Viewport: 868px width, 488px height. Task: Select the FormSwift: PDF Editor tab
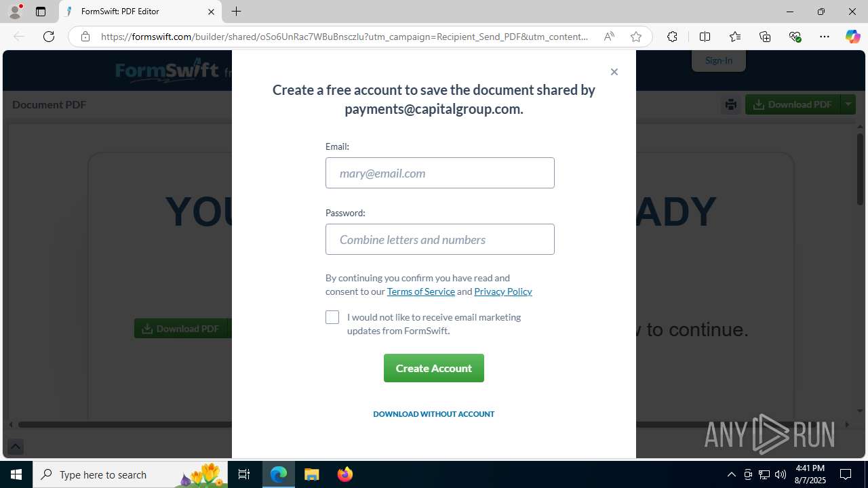(140, 12)
